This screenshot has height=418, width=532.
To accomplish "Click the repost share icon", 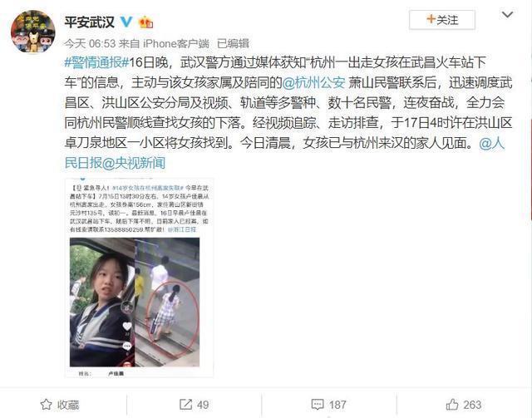I will [185, 404].
